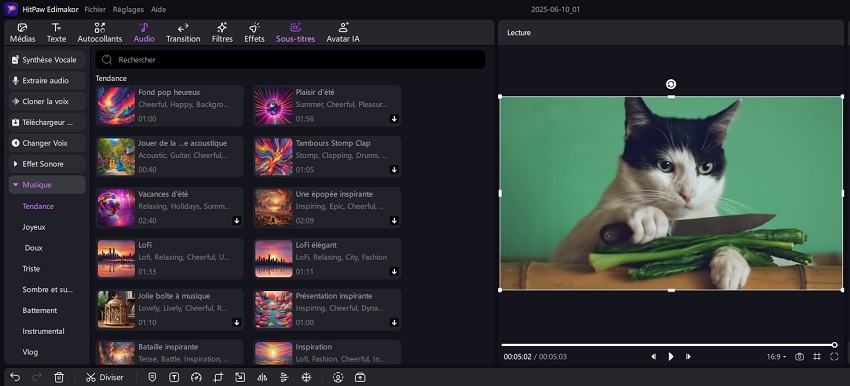Select the Joyeux music category
The width and height of the screenshot is (850, 386).
tap(34, 227)
